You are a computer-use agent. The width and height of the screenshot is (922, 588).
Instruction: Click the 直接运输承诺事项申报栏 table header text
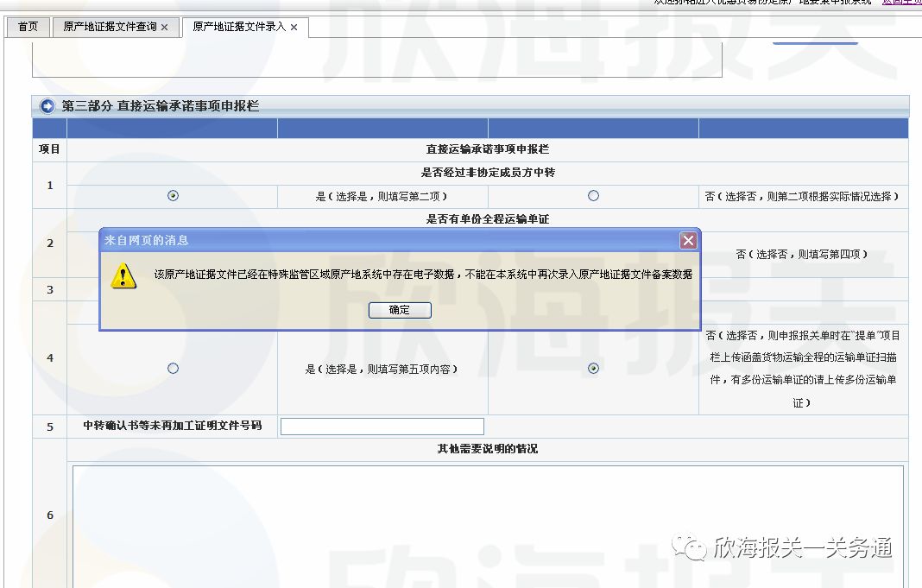(x=488, y=149)
